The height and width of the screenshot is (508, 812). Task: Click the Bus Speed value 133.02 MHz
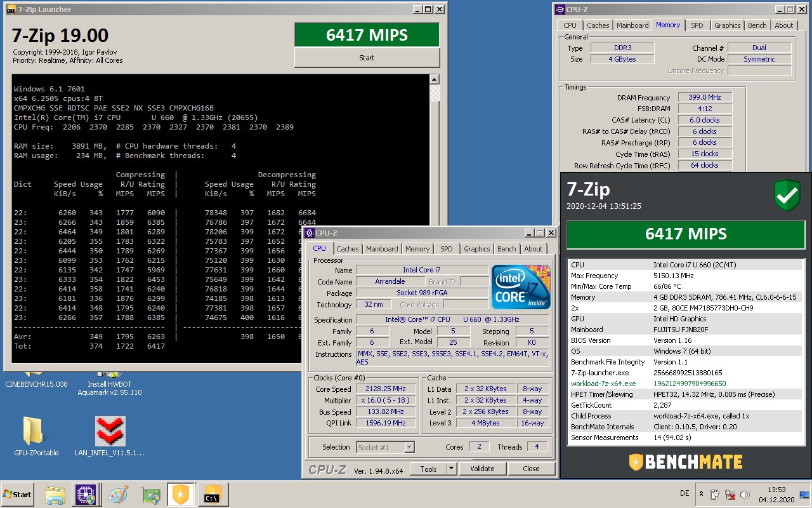386,411
